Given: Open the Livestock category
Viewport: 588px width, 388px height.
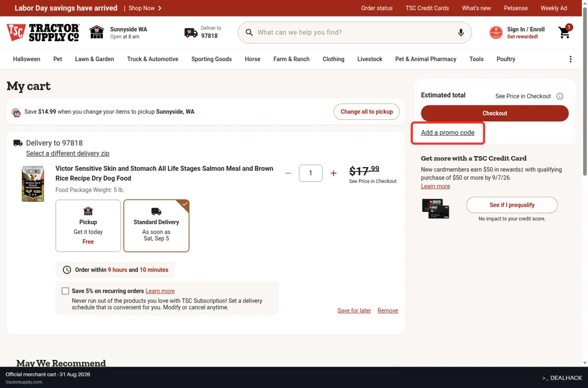Looking at the screenshot, I should click(x=370, y=59).
